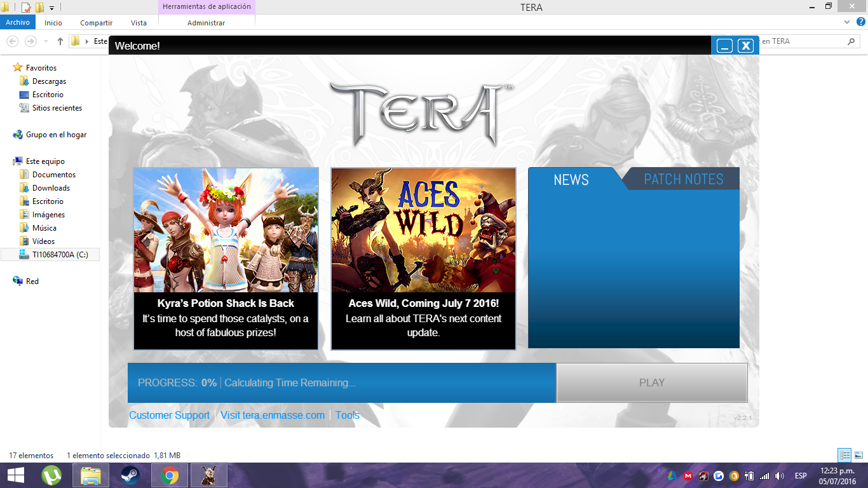Click the New Folder icon in quick access toolbar

[39, 8]
